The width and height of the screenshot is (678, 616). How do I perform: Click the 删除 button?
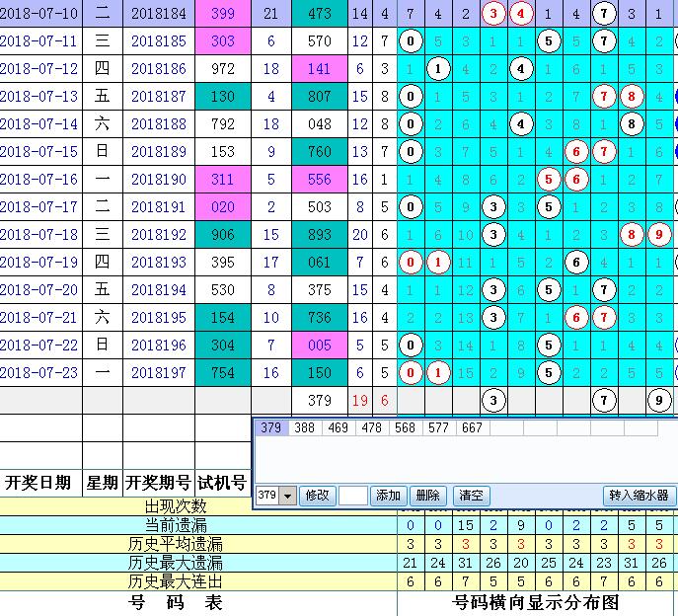(427, 496)
